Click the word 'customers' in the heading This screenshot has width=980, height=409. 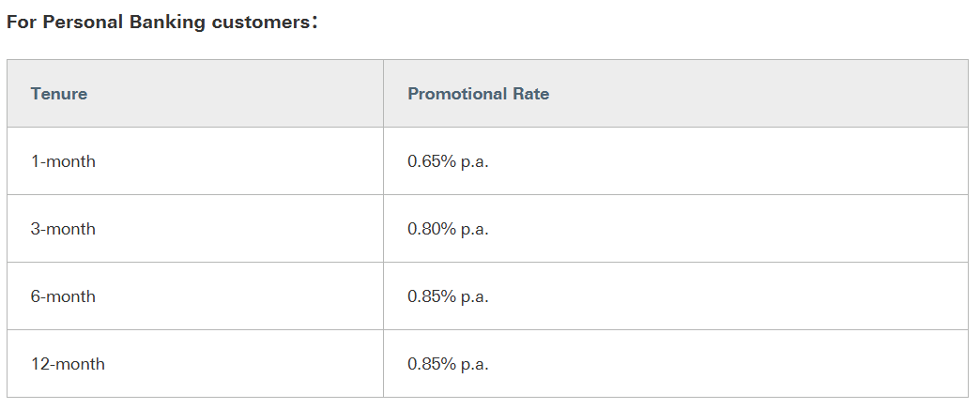(x=259, y=23)
